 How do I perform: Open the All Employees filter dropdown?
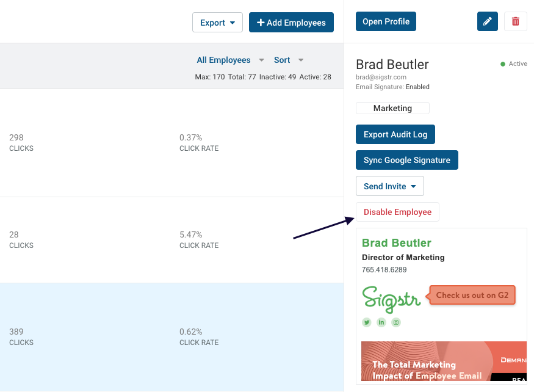coord(230,60)
